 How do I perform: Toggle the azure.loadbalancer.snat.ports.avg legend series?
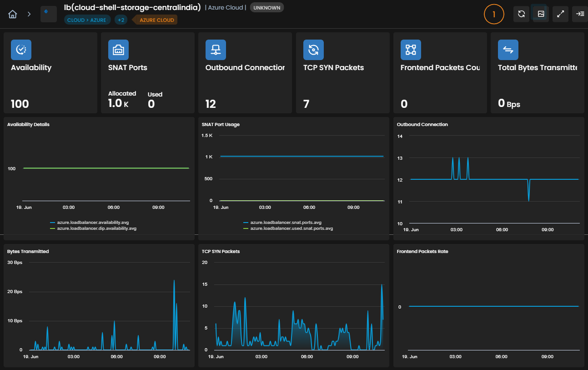282,222
